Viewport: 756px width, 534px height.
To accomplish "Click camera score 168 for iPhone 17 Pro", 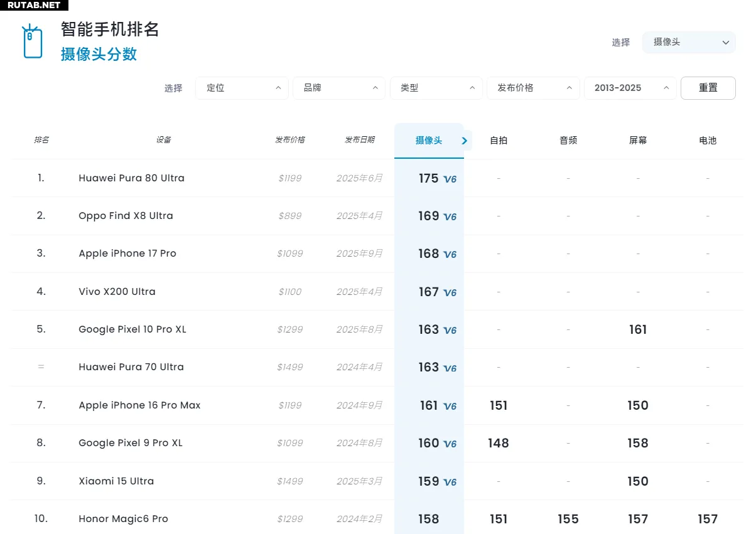I will click(x=428, y=254).
